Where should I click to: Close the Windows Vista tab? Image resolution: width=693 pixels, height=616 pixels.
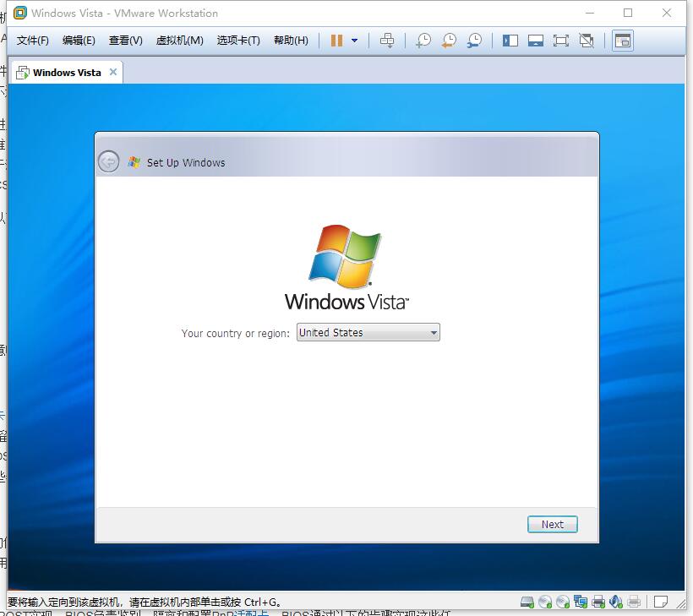113,72
